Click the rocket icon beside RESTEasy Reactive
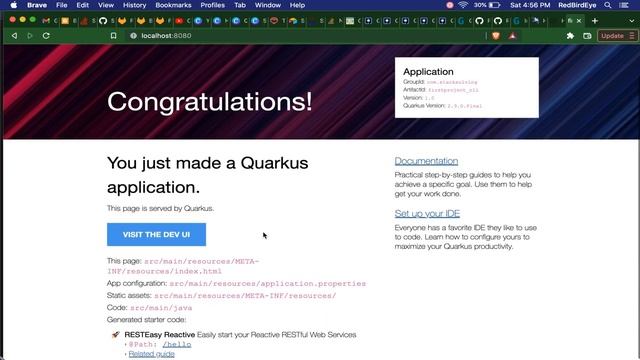Image resolution: width=640 pixels, height=360 pixels. tap(116, 335)
